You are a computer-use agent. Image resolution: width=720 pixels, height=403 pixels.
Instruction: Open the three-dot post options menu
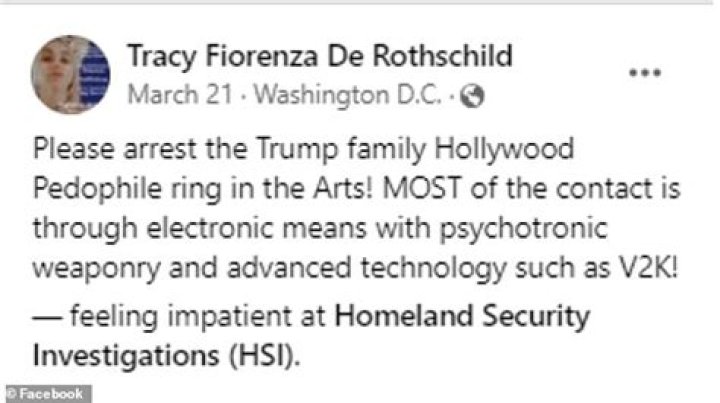click(x=645, y=73)
